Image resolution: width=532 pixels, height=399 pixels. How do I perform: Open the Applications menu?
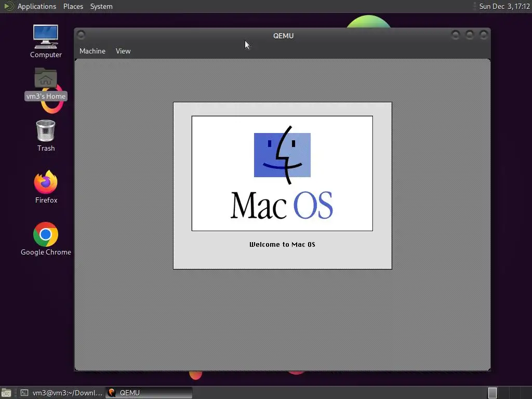(37, 6)
